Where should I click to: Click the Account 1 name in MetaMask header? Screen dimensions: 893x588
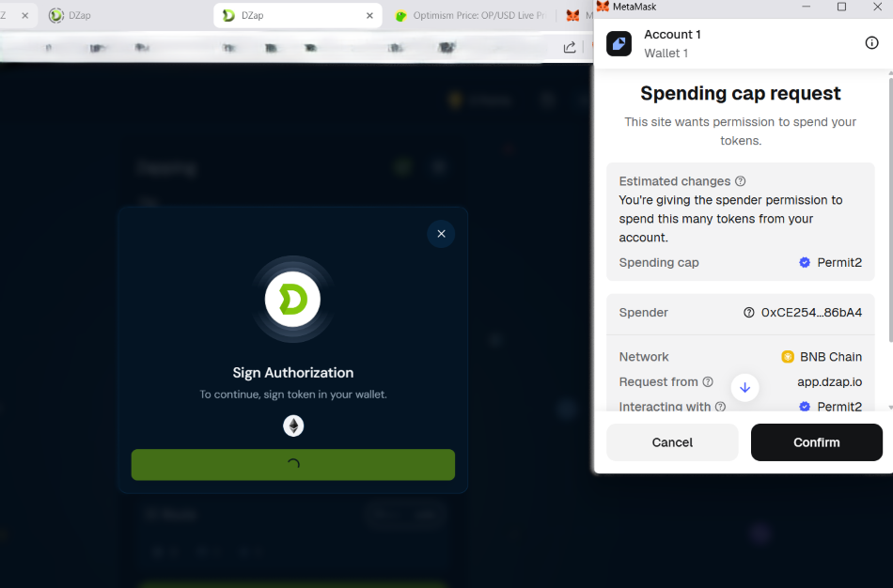click(672, 34)
